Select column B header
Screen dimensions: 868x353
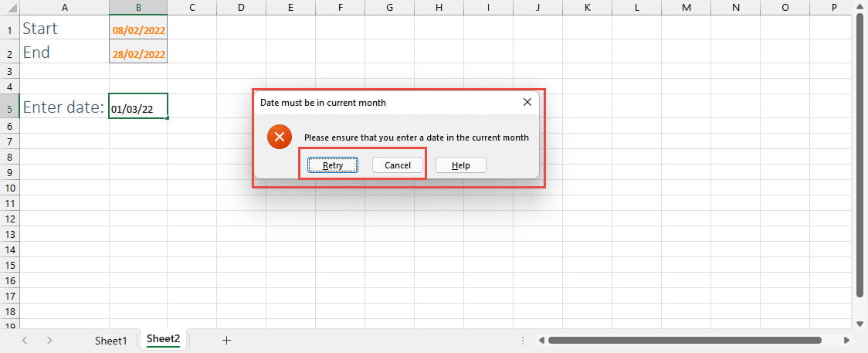pos(138,7)
